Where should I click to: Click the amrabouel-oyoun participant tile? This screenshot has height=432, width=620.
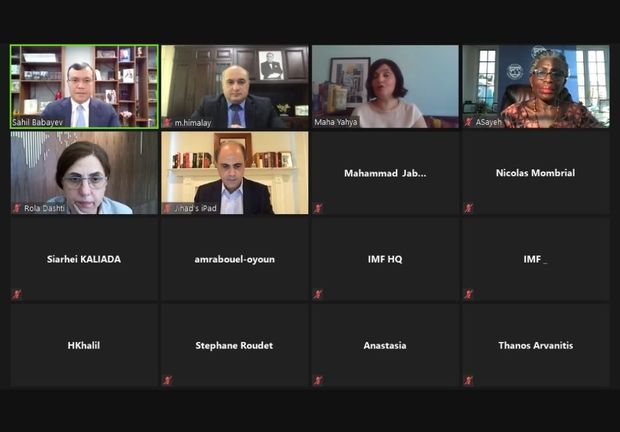pos(234,259)
